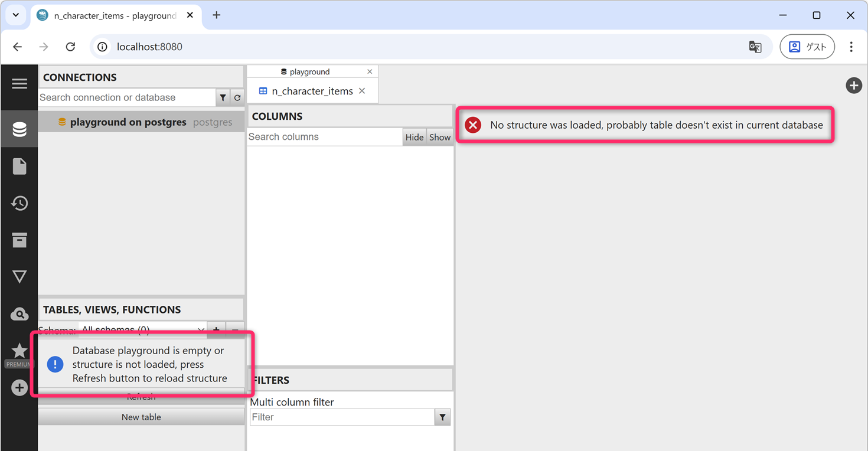
Task: Click the Premium star icon
Action: 19,351
